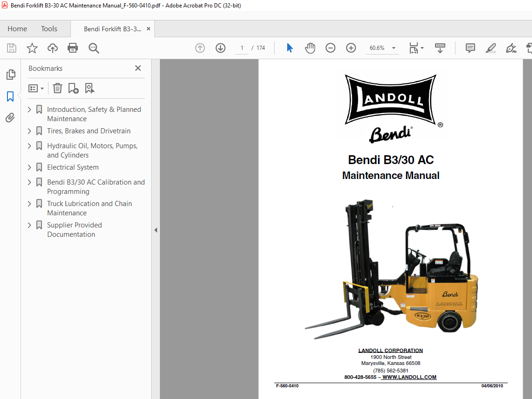Click the WWW.LANDOLL.COM link on page

[x=409, y=377]
